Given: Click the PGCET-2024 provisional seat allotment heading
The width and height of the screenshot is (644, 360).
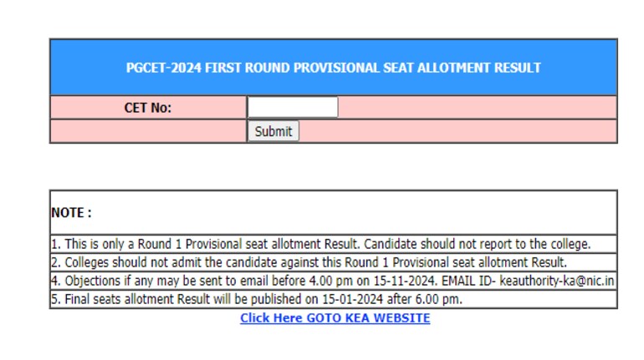Looking at the screenshot, I should point(333,68).
